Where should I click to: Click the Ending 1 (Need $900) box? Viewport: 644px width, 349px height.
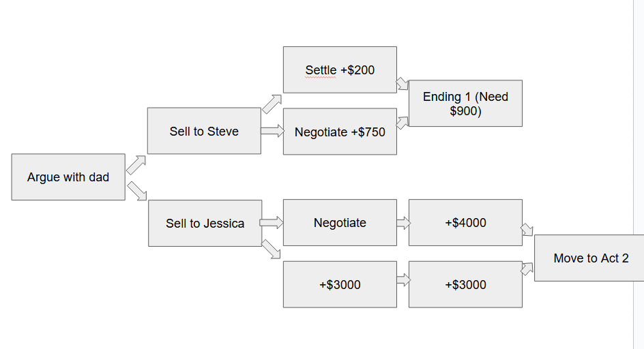(x=465, y=104)
